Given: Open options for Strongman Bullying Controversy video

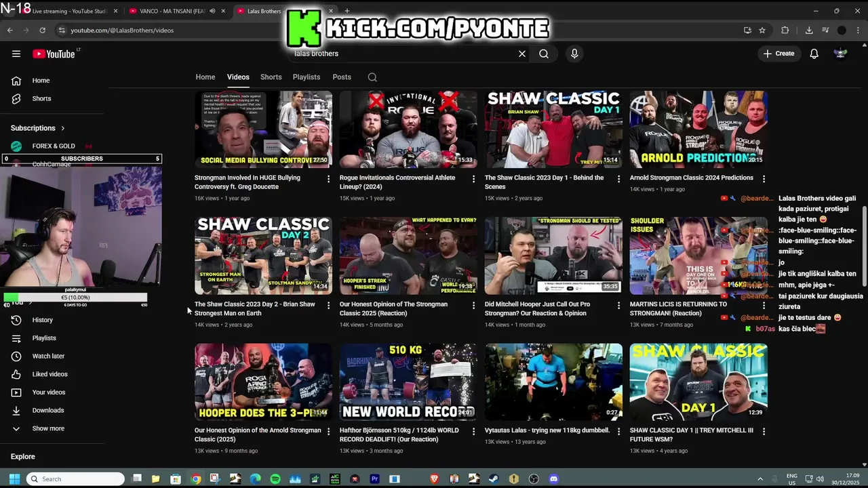Looking at the screenshot, I should 328,179.
